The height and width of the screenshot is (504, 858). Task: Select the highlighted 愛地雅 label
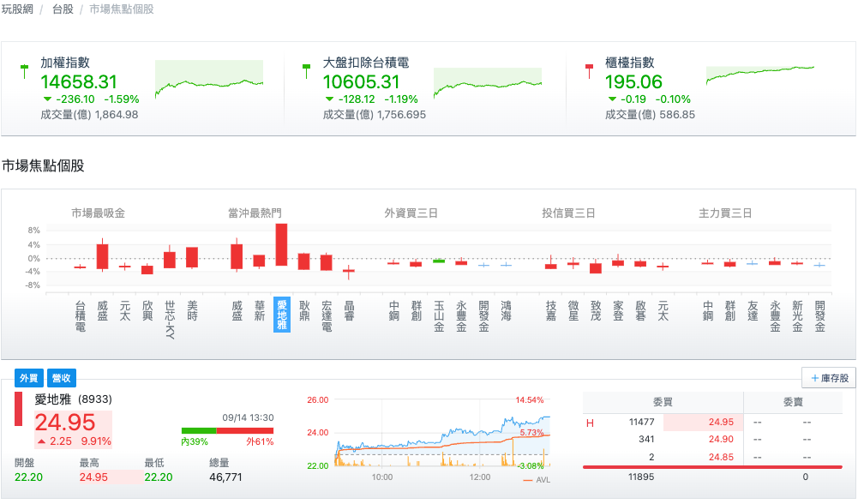(x=282, y=315)
